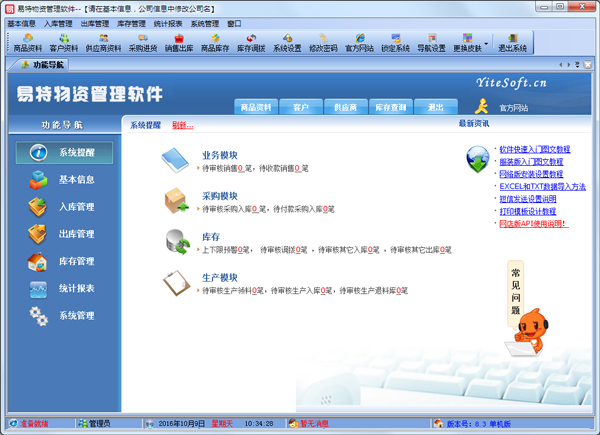Open 服装版入门图文教程 link
The width and height of the screenshot is (600, 435).
(x=531, y=162)
